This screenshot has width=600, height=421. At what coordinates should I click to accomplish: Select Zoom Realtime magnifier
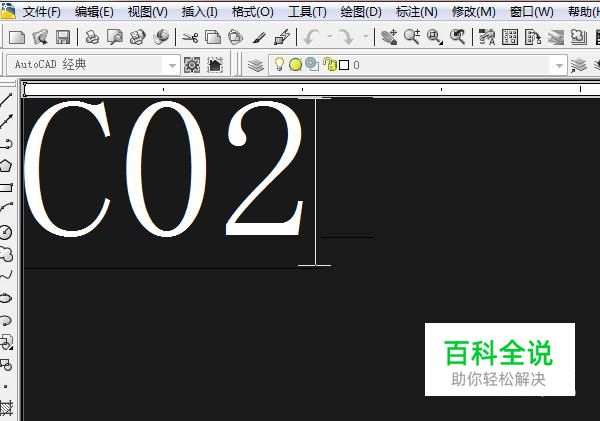(412, 37)
